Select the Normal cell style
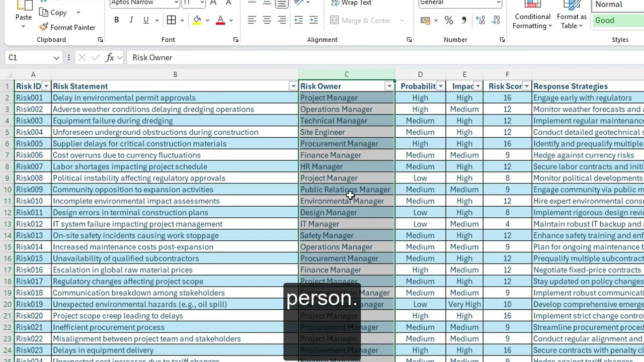644x362 pixels. [x=618, y=5]
